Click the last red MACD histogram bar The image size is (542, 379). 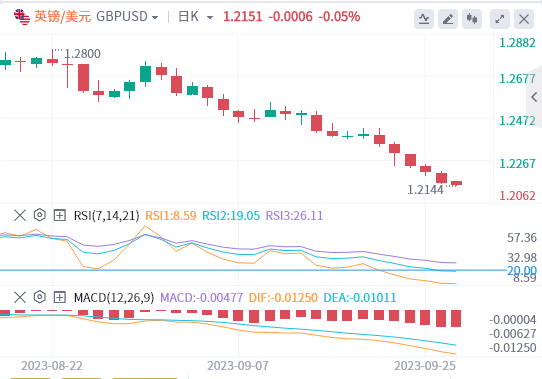pyautogui.click(x=456, y=318)
